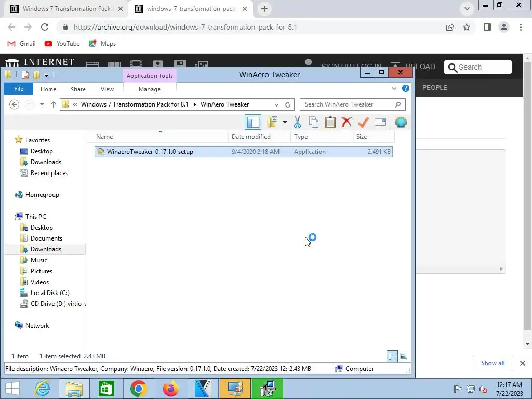Click the properties card toolbar icon
Screen dimensions: 532x399
pyautogui.click(x=380, y=122)
